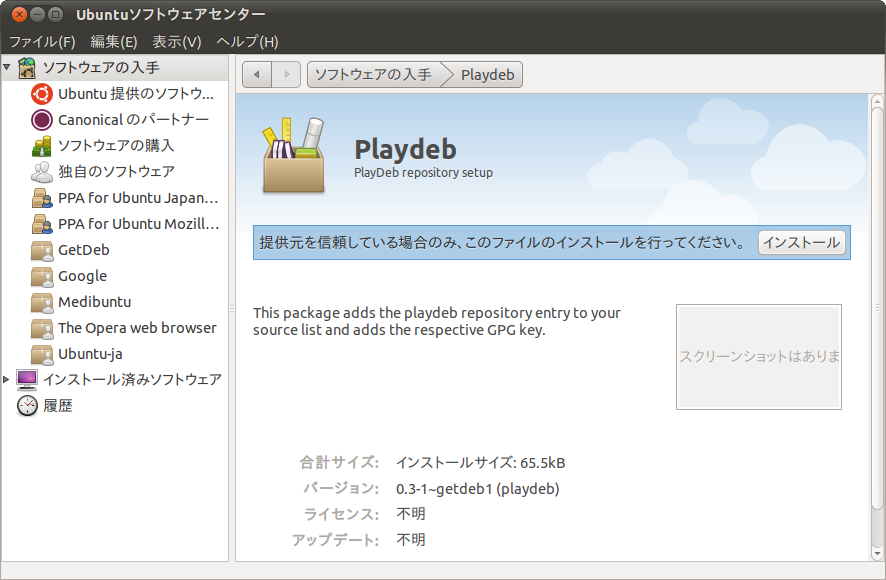The image size is (886, 580).
Task: Click the version text 0.3-1~getdeb1 (playdeb)
Action: [x=477, y=489]
